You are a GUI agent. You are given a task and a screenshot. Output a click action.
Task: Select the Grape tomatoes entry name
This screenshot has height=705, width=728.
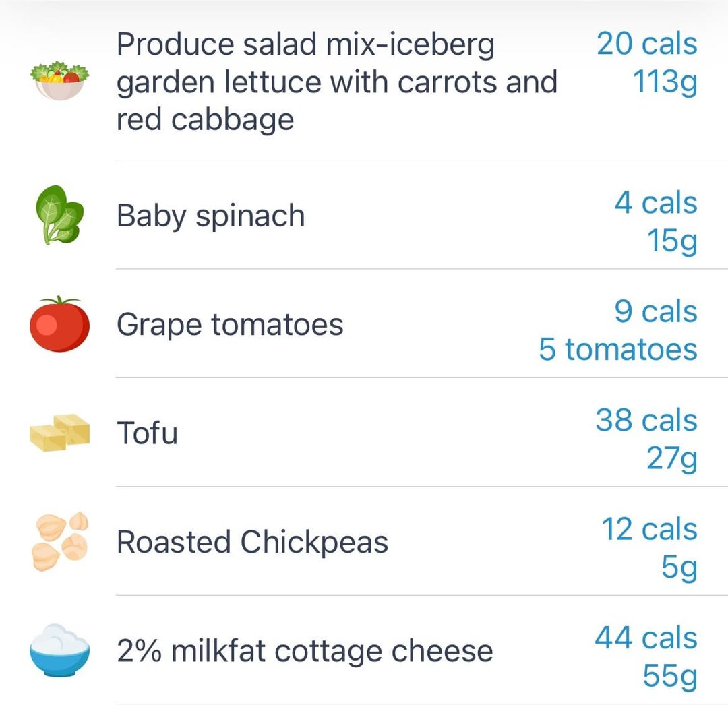tap(230, 324)
